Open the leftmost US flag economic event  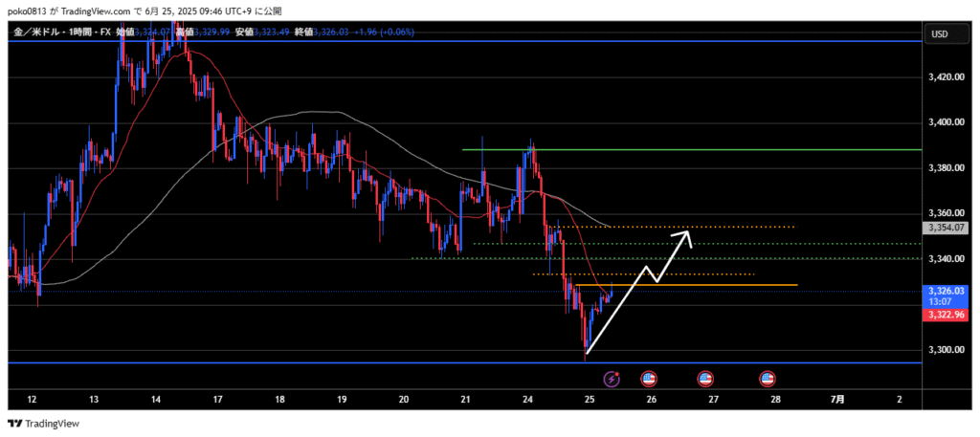click(x=647, y=379)
